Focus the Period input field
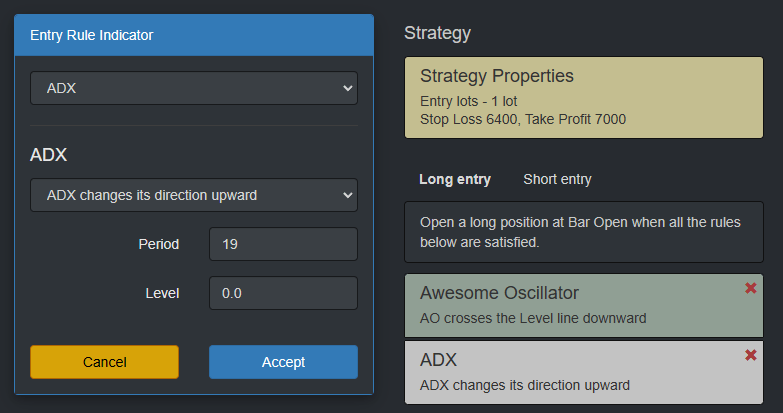 pyautogui.click(x=283, y=244)
